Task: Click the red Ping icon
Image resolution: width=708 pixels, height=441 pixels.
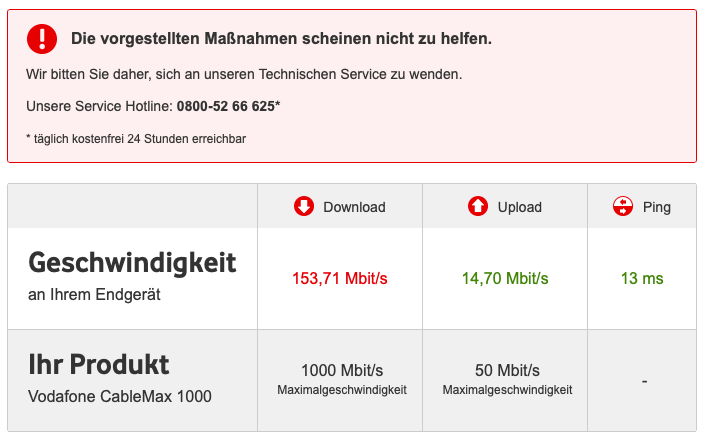Action: tap(623, 207)
